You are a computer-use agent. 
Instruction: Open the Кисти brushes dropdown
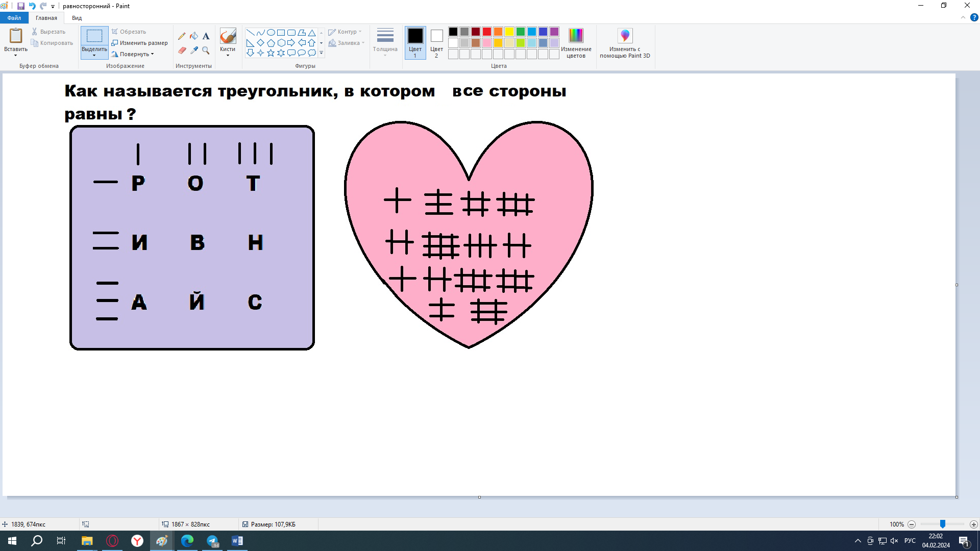point(228,52)
